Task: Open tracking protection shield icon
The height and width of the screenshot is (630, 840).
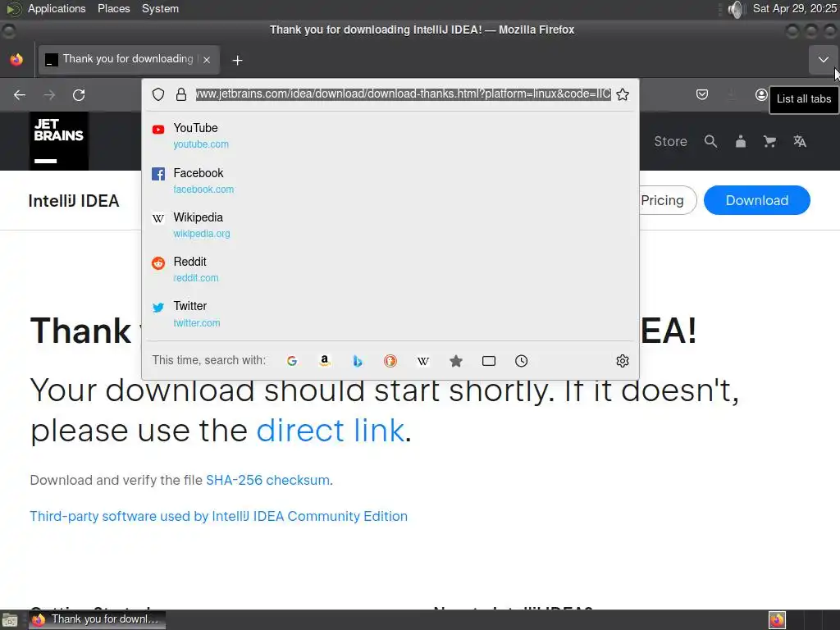Action: pyautogui.click(x=158, y=94)
